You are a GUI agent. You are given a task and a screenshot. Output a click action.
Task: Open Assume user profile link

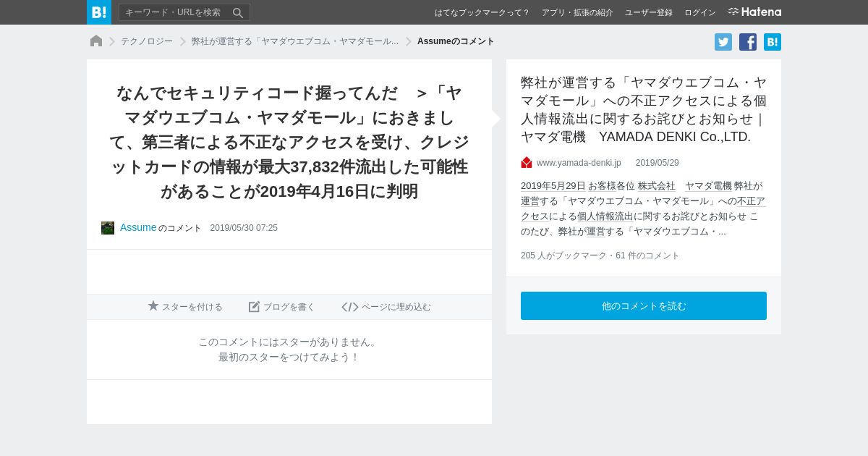click(x=138, y=227)
